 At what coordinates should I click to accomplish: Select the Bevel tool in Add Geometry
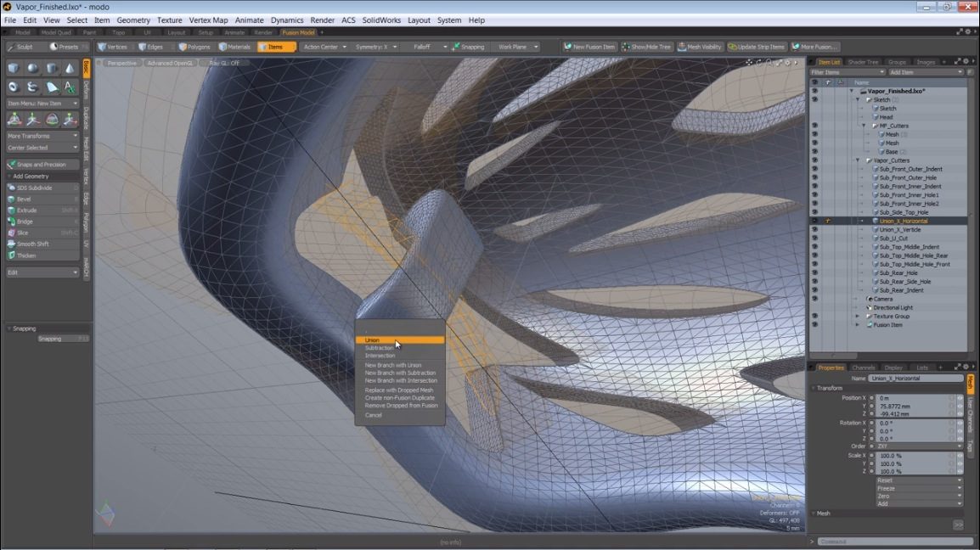tap(34, 199)
